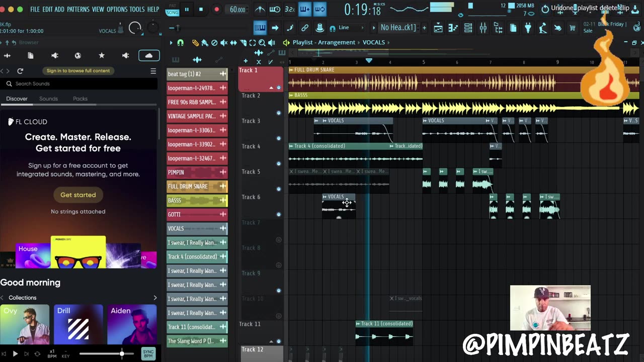Select 'PIMPIN' in the picker list

pyautogui.click(x=197, y=172)
